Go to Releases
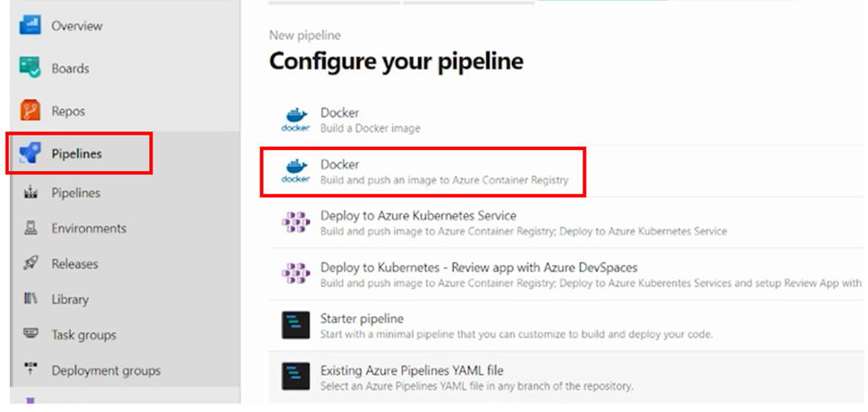The width and height of the screenshot is (868, 412). [75, 265]
